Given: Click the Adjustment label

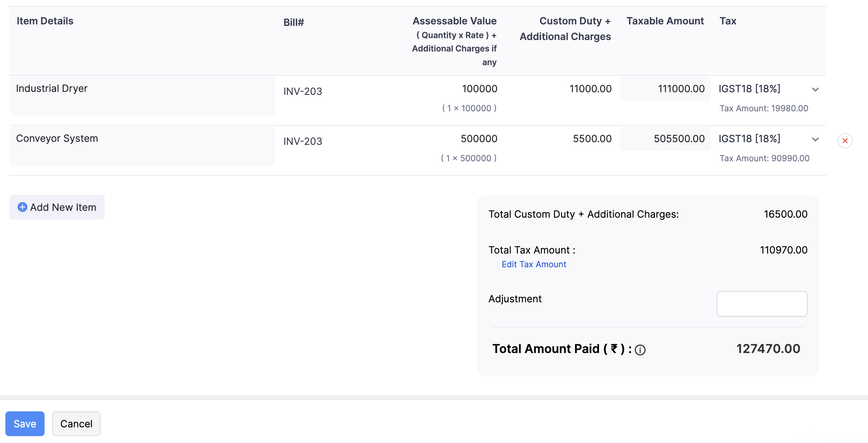Looking at the screenshot, I should 515,299.
